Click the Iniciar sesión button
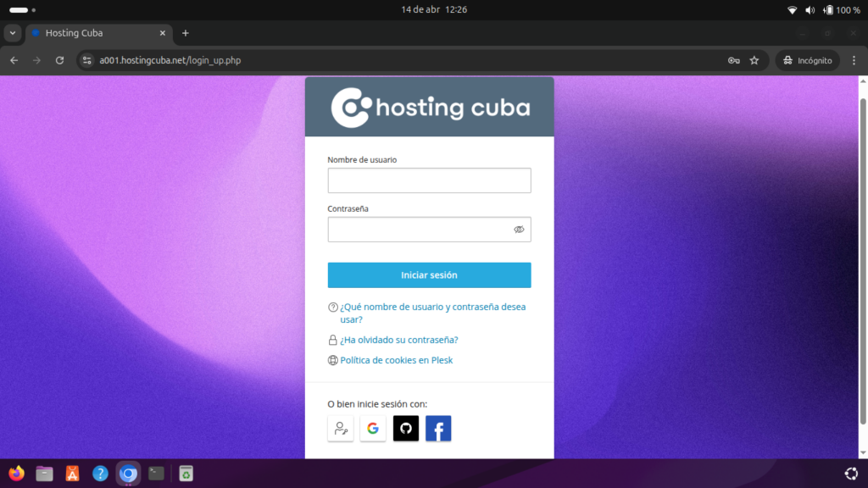Image resolution: width=868 pixels, height=488 pixels. 429,275
